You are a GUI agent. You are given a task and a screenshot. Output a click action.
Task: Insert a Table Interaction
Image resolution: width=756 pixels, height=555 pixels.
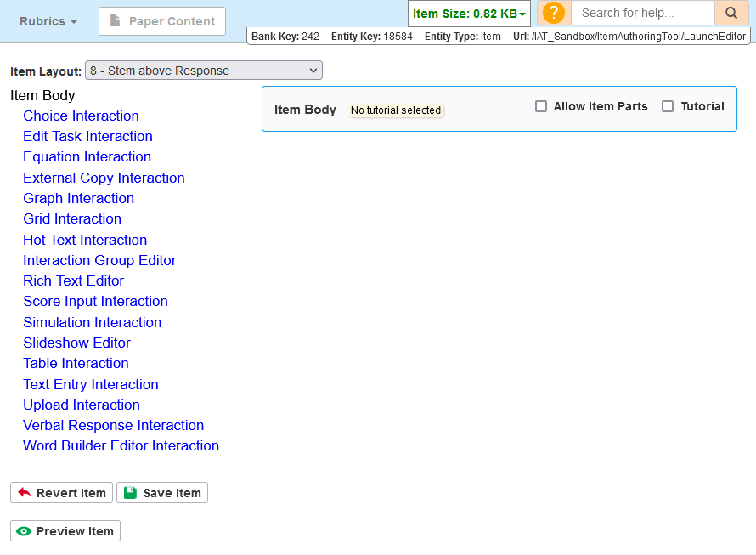tap(76, 363)
